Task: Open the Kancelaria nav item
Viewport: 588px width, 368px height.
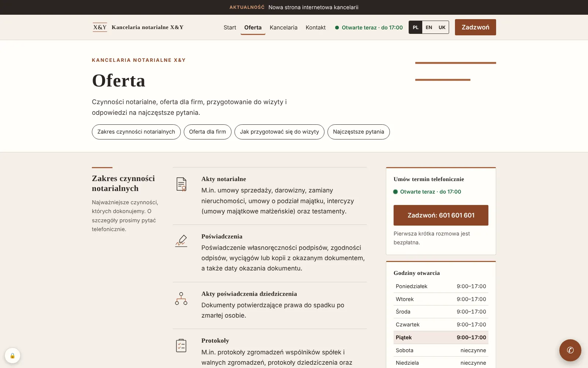Action: 283,27
